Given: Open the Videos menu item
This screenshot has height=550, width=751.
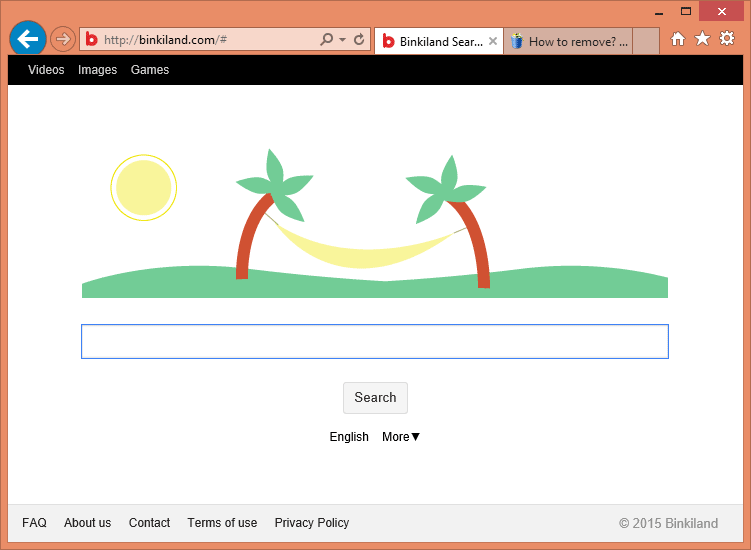Looking at the screenshot, I should 46,70.
